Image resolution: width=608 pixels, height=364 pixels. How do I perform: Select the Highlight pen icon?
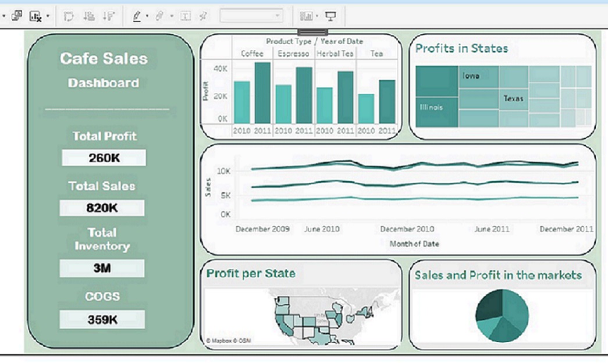click(x=137, y=16)
